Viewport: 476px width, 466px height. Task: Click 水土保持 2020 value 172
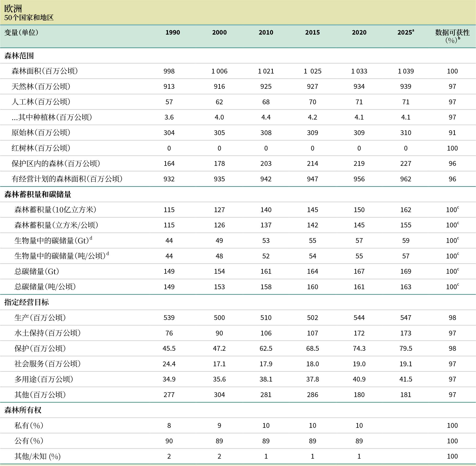359,333
